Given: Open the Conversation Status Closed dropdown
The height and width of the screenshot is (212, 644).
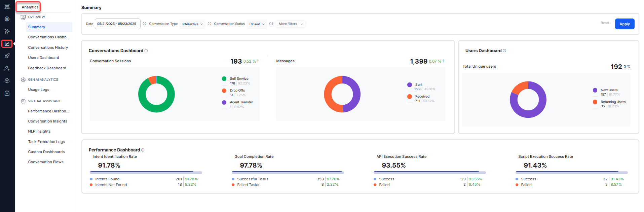Looking at the screenshot, I should pos(257,24).
